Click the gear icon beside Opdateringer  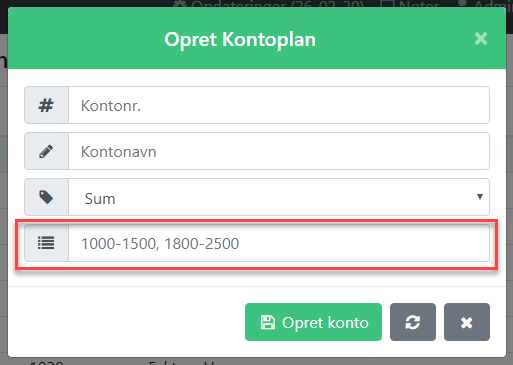click(x=180, y=5)
